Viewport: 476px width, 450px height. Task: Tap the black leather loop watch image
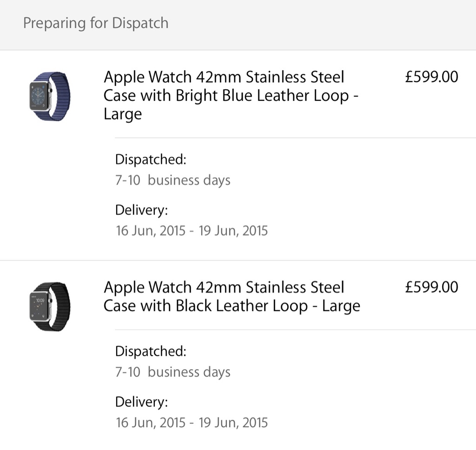49,307
